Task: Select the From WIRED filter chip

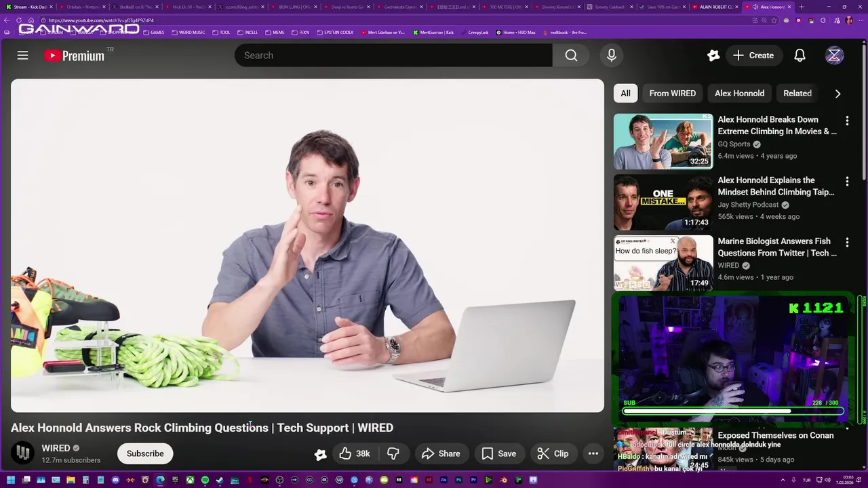Action: (672, 94)
